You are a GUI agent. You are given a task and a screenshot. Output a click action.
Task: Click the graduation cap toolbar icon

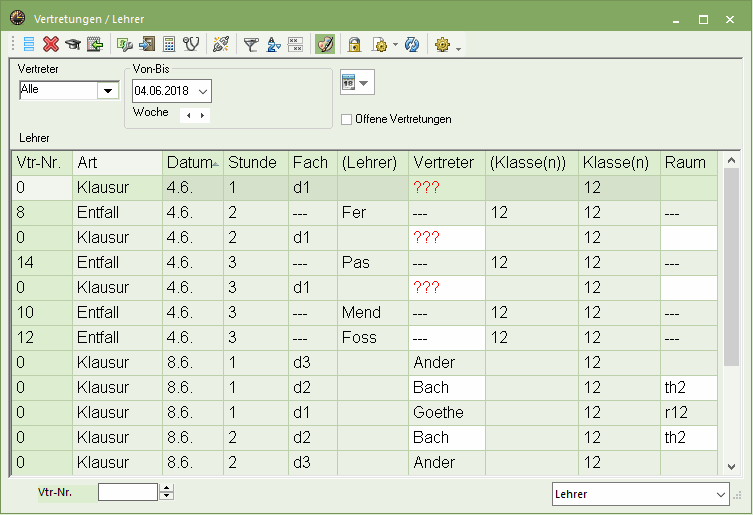pos(73,44)
